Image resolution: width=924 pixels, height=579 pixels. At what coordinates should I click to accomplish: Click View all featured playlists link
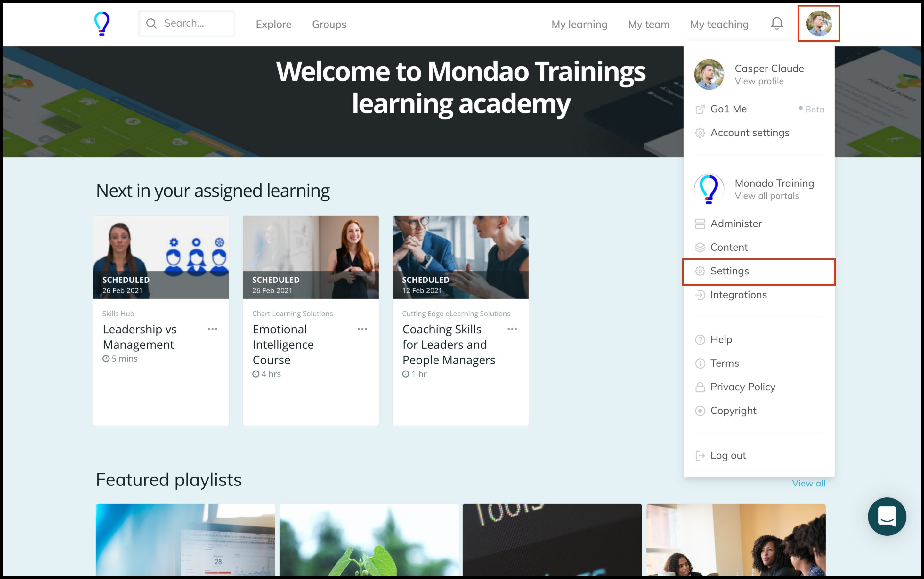[808, 483]
